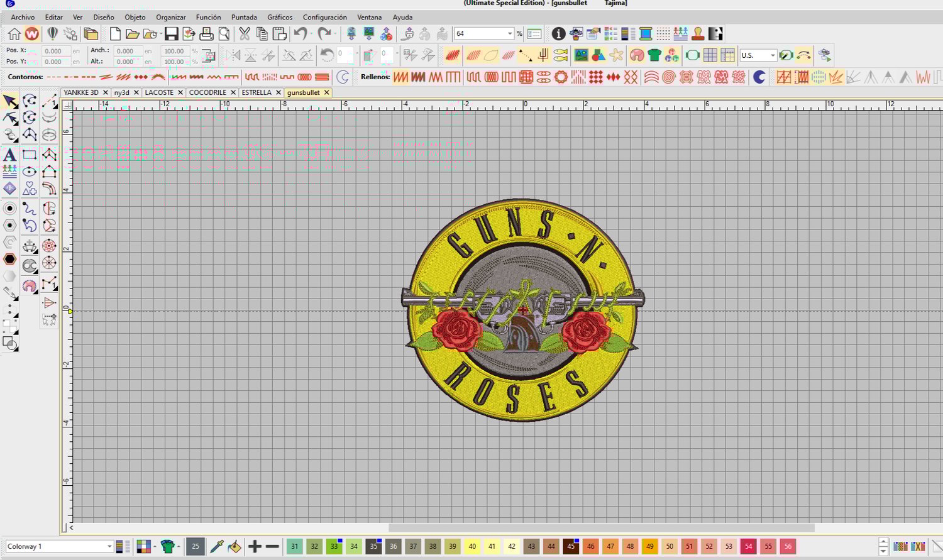Screen dimensions: 943x560
Task: Select yellow color swatch 40
Action: pos(472,546)
